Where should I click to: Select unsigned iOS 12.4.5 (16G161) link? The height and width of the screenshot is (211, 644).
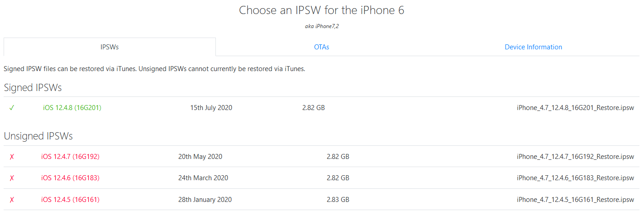70,200
